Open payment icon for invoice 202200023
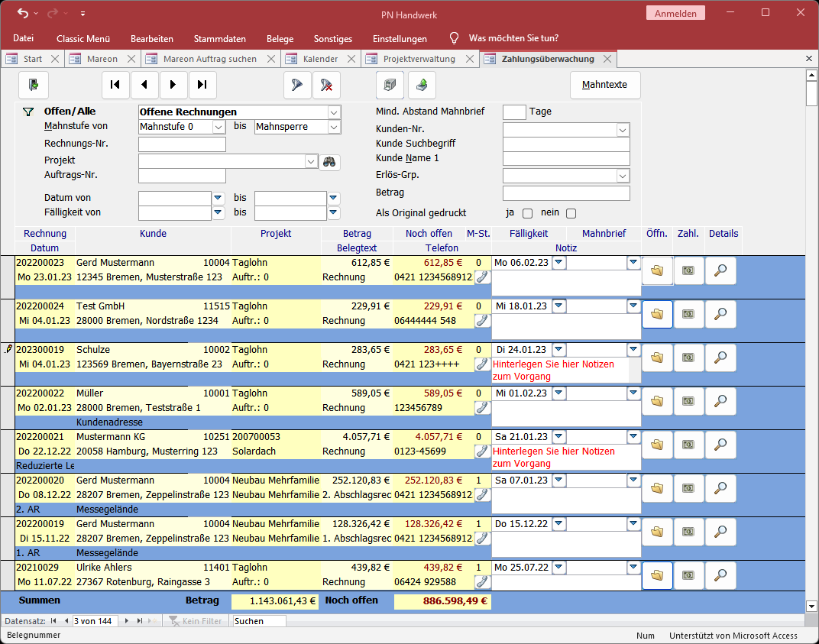The image size is (819, 644). point(688,270)
